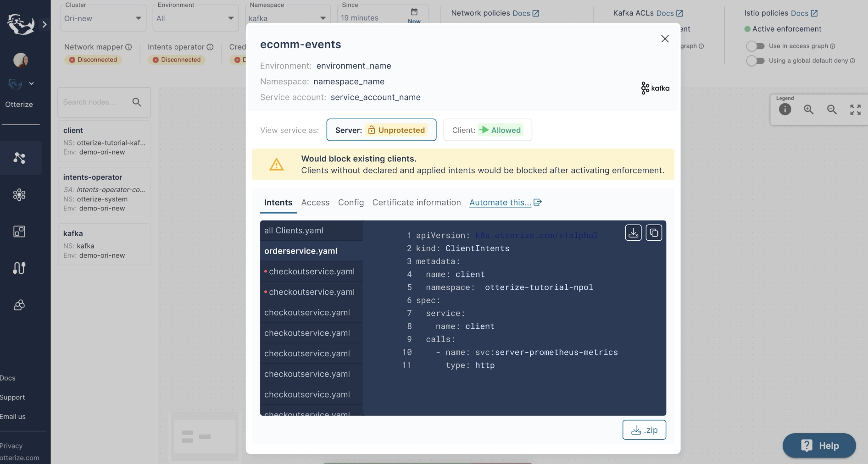Viewport: 868px width, 464px height.
Task: Open the Namespace dropdown showing kafka
Action: click(x=288, y=18)
